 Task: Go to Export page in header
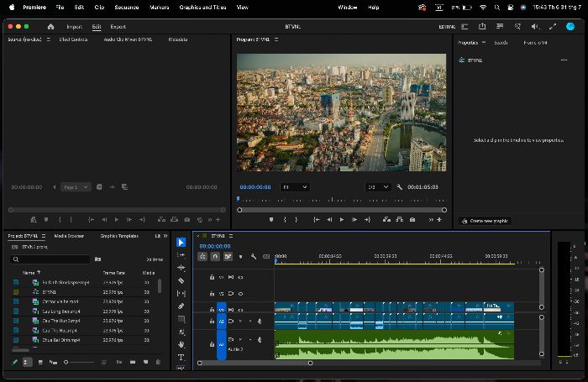118,27
